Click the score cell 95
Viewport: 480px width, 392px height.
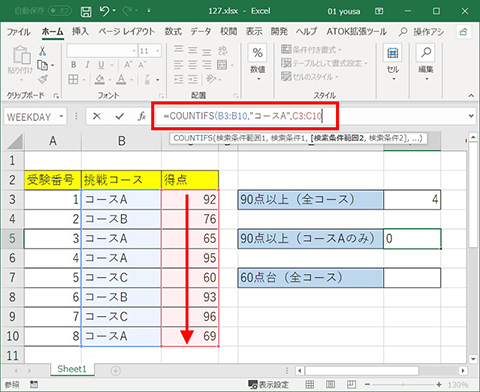tap(190, 258)
